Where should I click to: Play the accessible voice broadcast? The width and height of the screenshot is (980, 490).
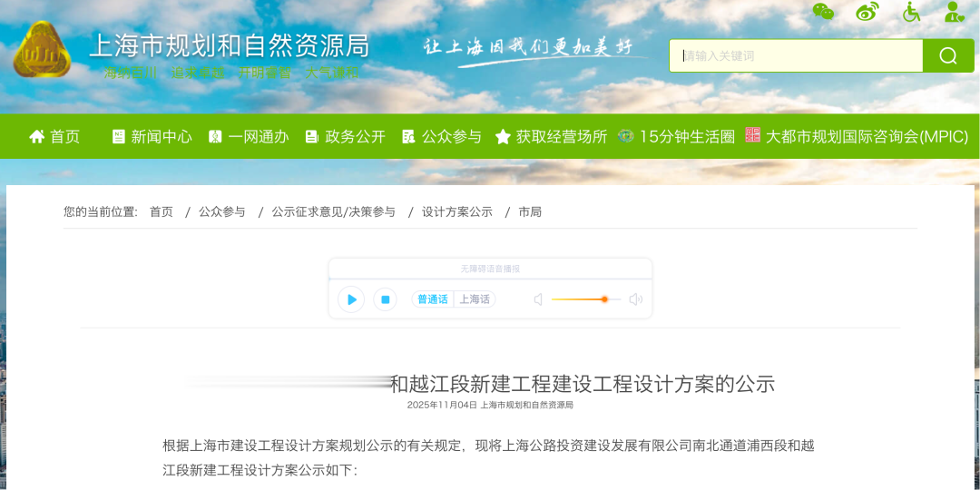pos(351,299)
